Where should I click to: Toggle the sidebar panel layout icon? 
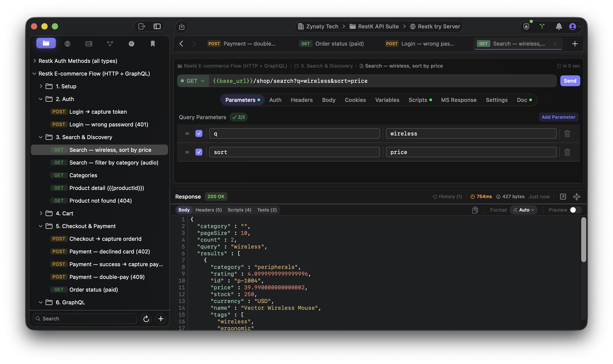click(x=157, y=26)
